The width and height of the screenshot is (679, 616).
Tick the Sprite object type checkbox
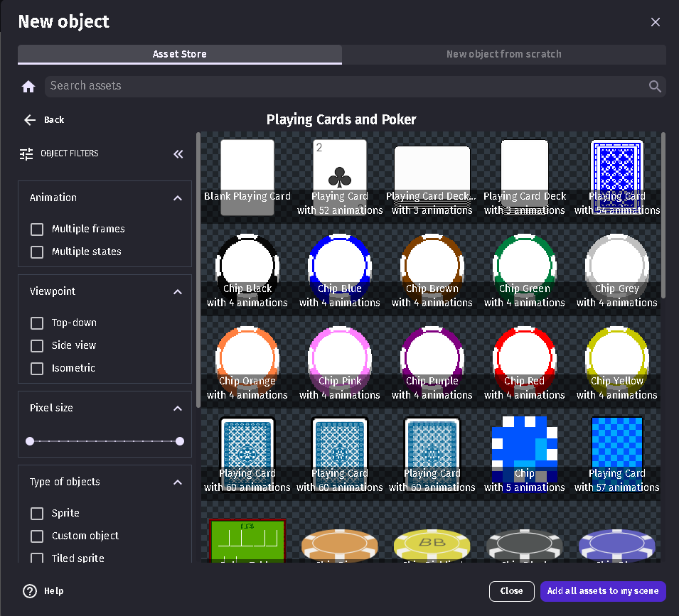(x=37, y=514)
